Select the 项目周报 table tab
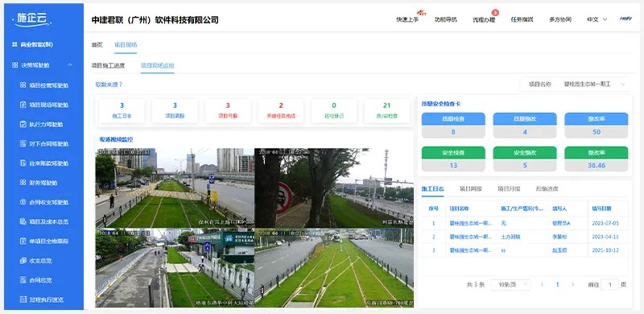Image resolution: width=644 pixels, height=314 pixels. point(471,188)
